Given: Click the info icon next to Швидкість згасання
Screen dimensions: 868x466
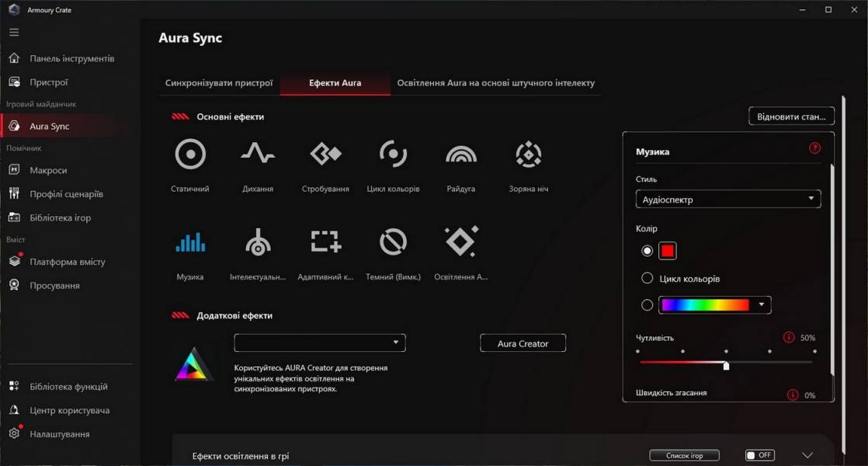Looking at the screenshot, I should [x=793, y=395].
